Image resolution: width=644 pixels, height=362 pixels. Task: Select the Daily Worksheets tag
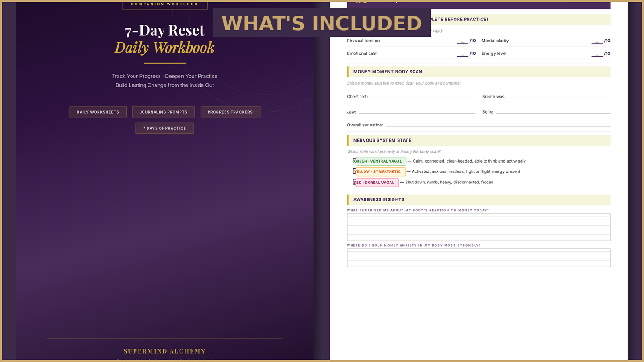pos(98,112)
